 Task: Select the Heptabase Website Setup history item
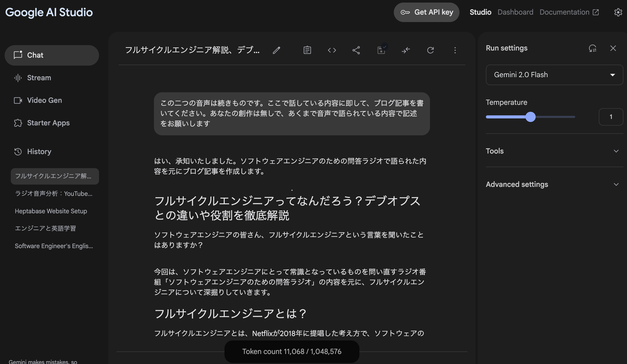[51, 211]
